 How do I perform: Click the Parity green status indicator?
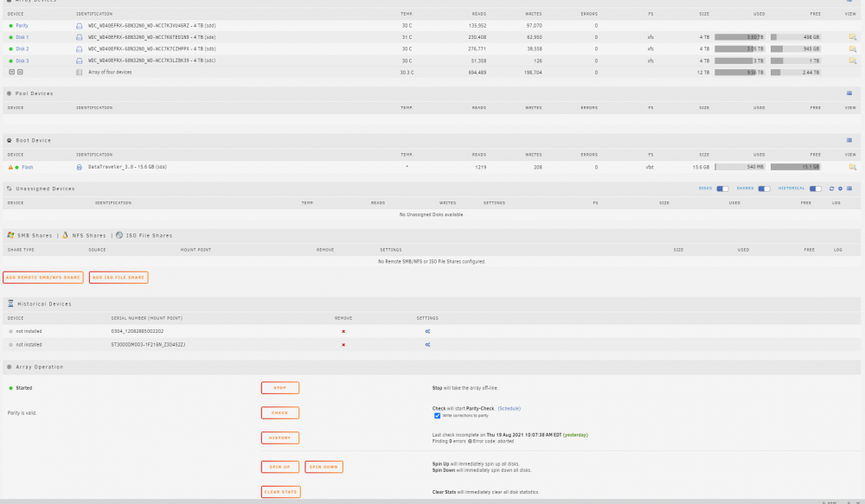point(10,26)
